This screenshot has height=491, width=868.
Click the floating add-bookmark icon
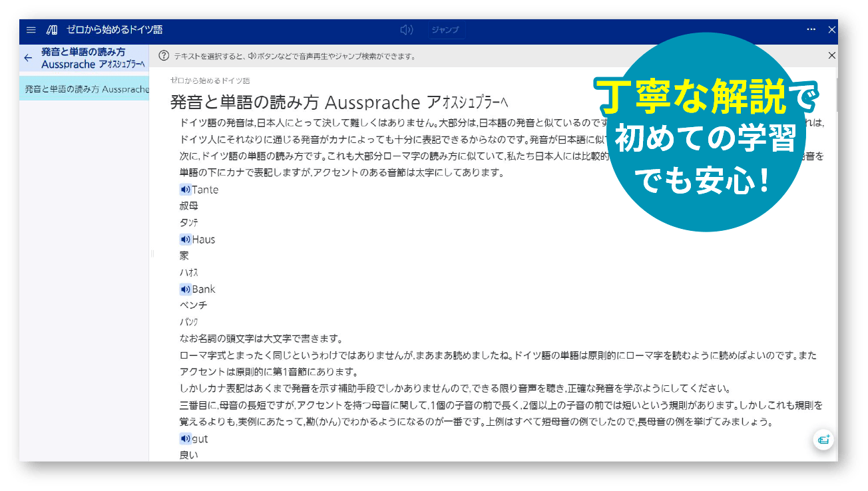click(823, 440)
